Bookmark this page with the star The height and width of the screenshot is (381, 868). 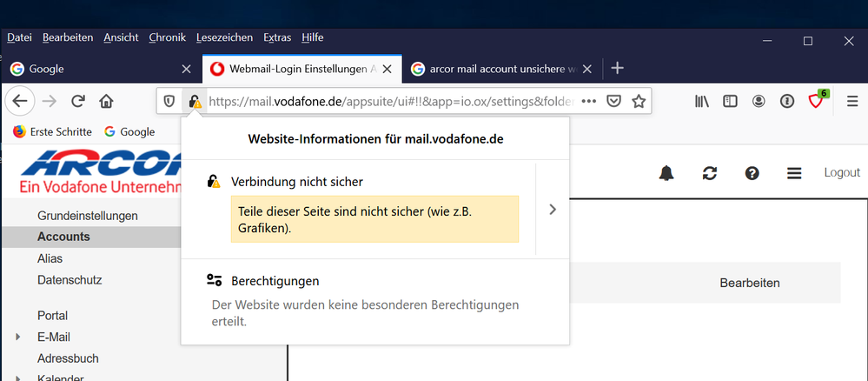[639, 102]
